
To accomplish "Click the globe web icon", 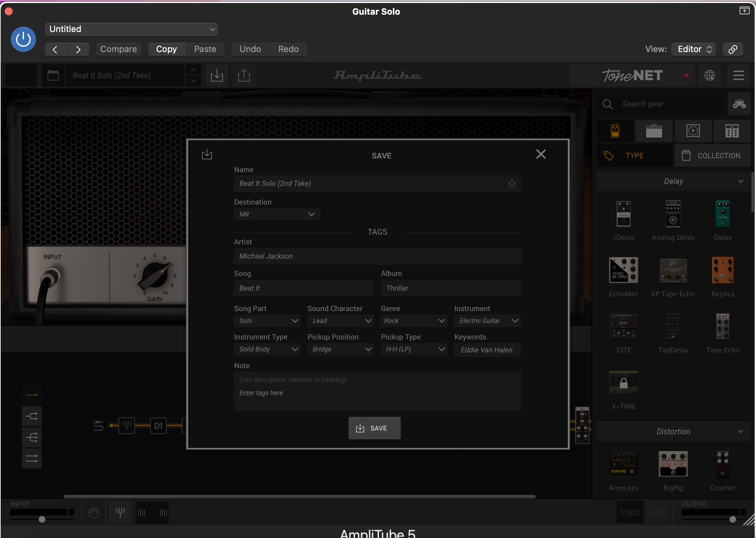I will 710,75.
